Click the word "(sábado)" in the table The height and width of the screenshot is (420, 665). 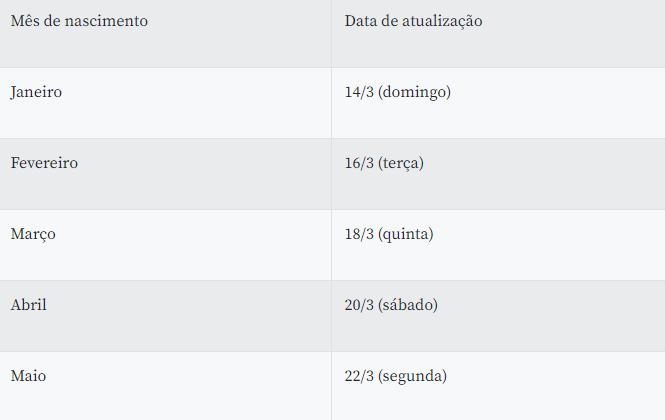[x=408, y=305]
